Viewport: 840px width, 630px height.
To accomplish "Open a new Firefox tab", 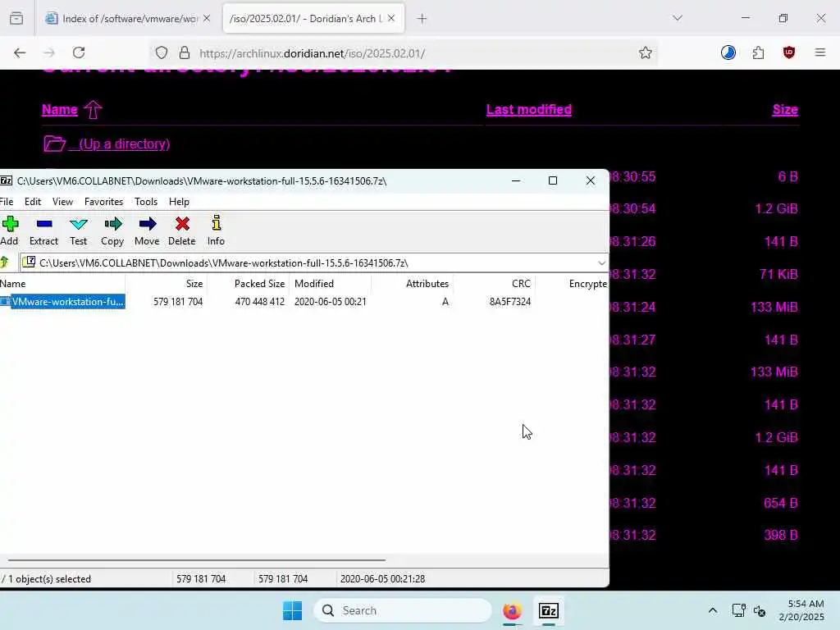I will pos(422,19).
